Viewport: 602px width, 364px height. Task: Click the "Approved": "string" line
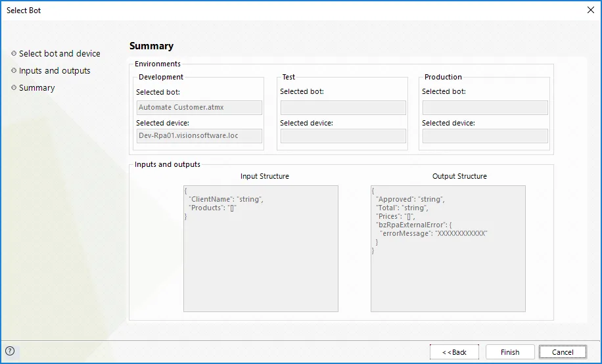point(410,199)
